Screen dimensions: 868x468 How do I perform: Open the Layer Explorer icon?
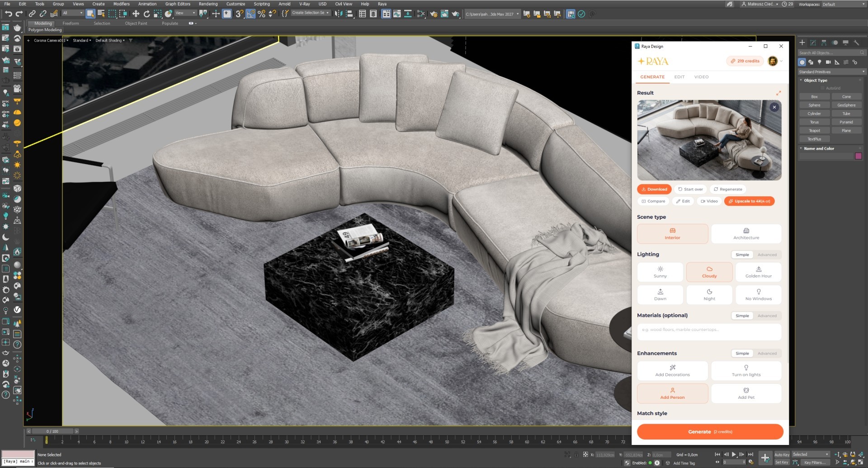coord(373,14)
